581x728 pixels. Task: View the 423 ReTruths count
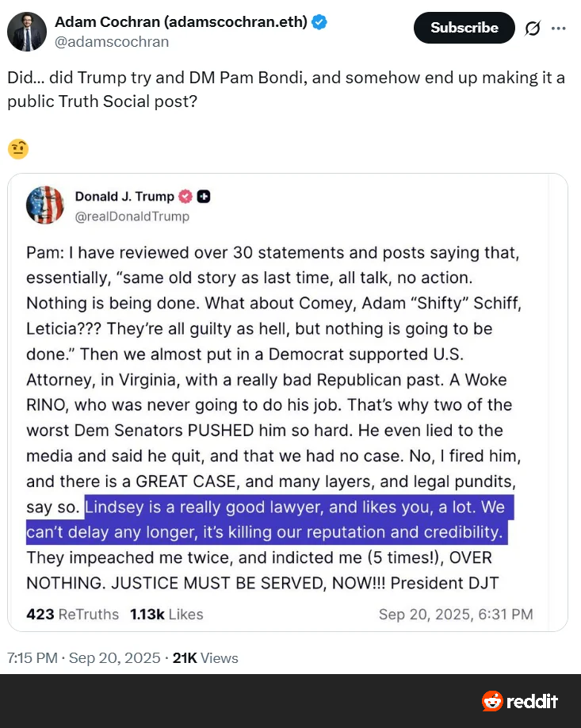pyautogui.click(x=72, y=614)
